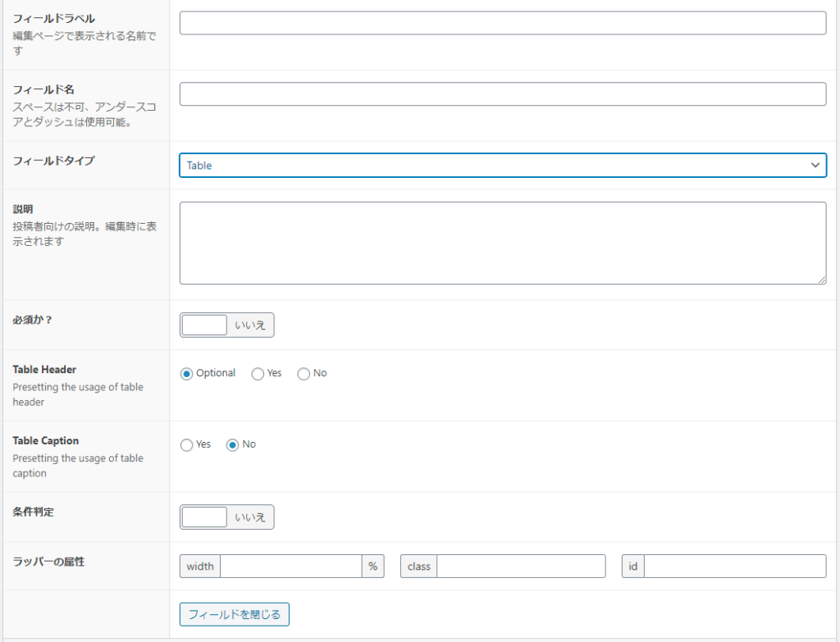This screenshot has width=840, height=642.
Task: Open the フィールドタイプ dropdown showing Table
Action: click(503, 165)
